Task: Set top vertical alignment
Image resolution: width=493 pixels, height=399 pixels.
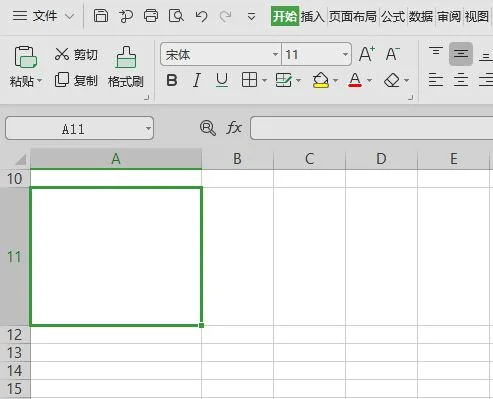Action: (x=436, y=51)
